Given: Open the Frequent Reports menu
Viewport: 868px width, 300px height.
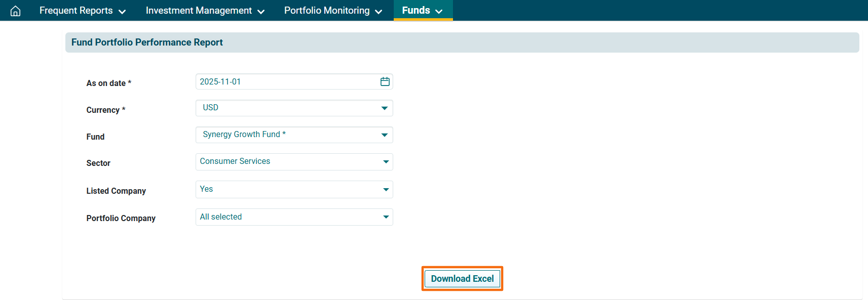Looking at the screenshot, I should pos(76,11).
